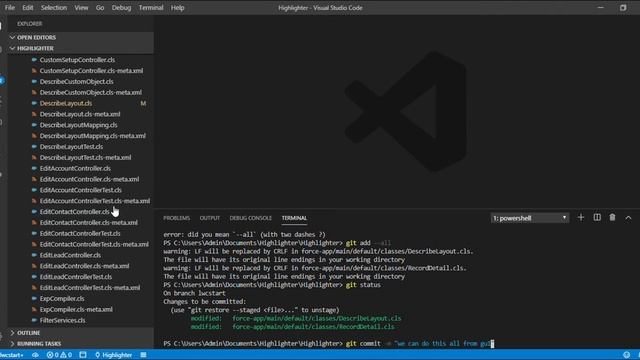The image size is (640, 360).
Task: Click the list icon right of Highlighter org
Action: pyautogui.click(x=143, y=355)
